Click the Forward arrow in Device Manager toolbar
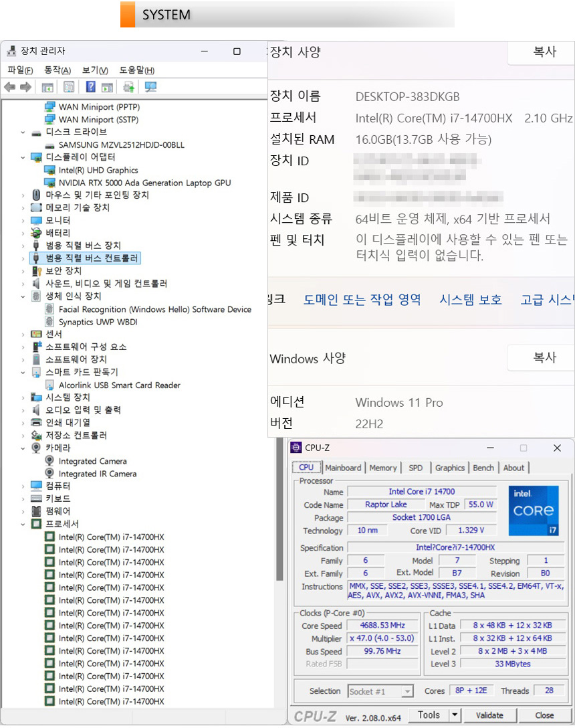 [x=26, y=87]
